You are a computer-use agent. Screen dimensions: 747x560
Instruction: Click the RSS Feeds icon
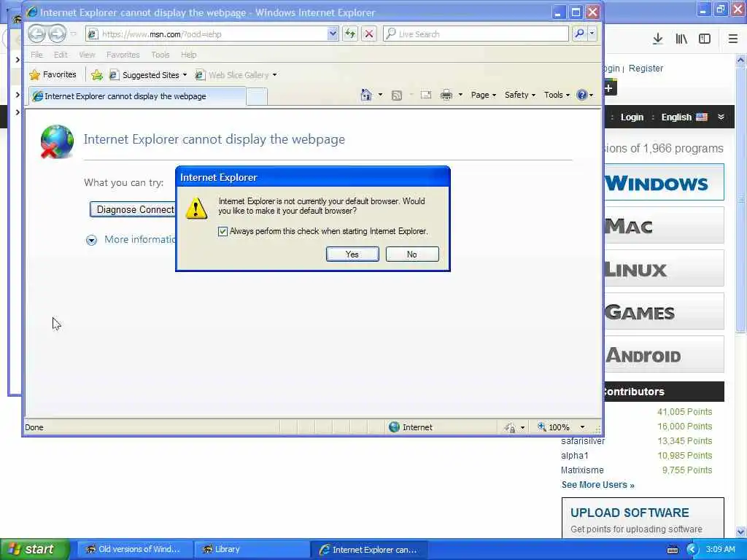[396, 96]
